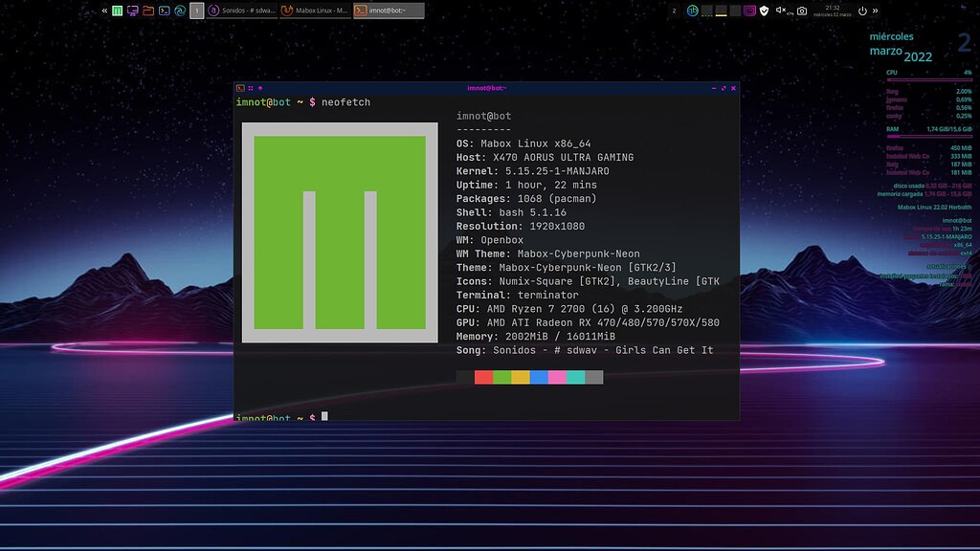Open the shield update notifier icon
Image resolution: width=980 pixels, height=551 pixels.
764,11
